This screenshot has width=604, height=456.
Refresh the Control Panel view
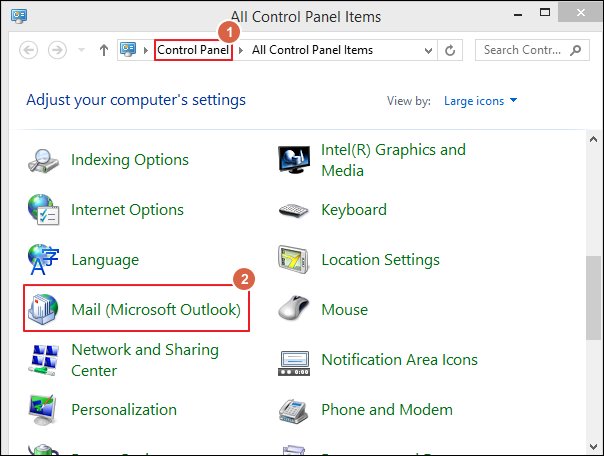(x=450, y=50)
